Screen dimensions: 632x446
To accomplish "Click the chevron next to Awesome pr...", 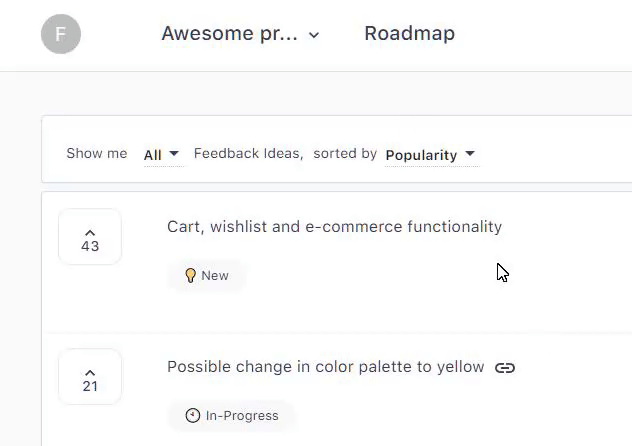I will click(314, 35).
